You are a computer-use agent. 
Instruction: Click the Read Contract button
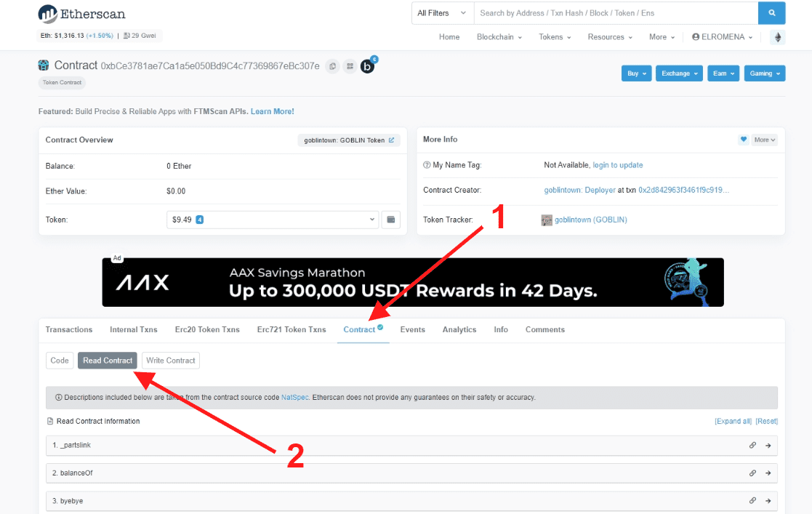[x=108, y=361]
